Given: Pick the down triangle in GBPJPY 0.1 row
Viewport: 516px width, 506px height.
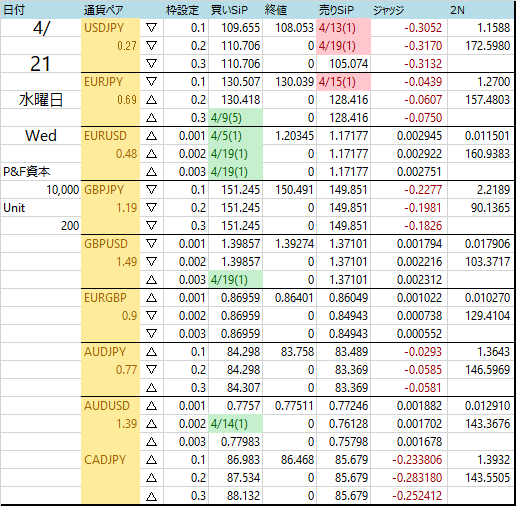Looking at the screenshot, I should point(152,190).
